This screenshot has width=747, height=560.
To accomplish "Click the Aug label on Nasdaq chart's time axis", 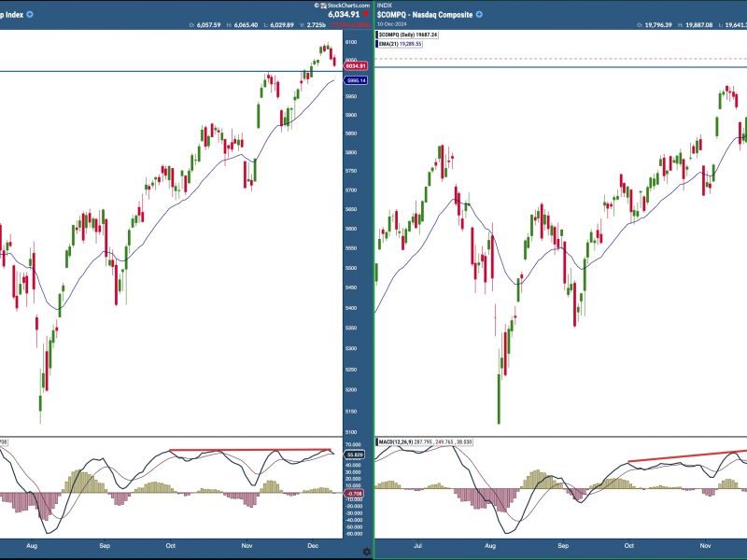I will 490,546.
